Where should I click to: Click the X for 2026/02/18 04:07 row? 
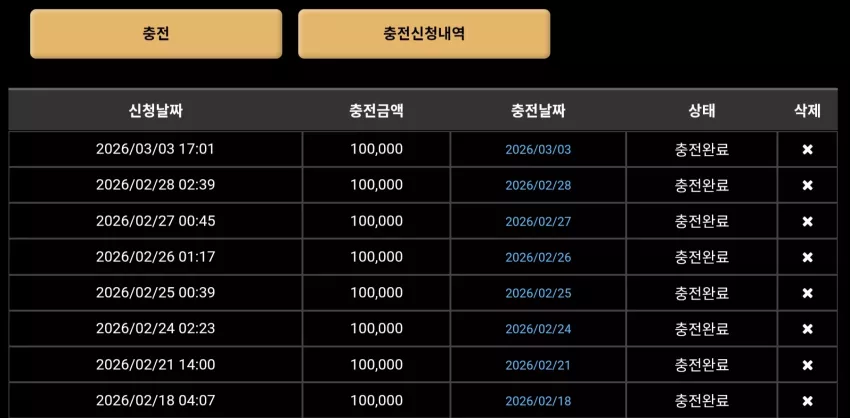tap(807, 401)
